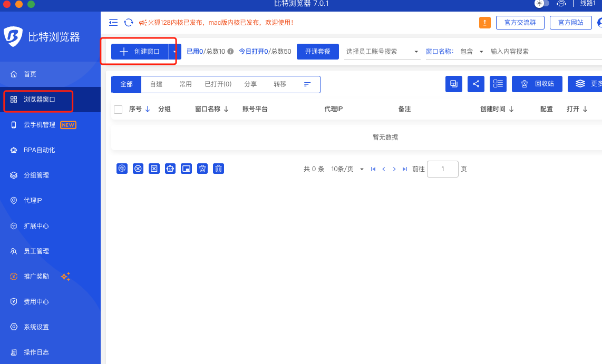Check the select-all checkbox in table header
This screenshot has height=364, width=602.
pos(118,110)
